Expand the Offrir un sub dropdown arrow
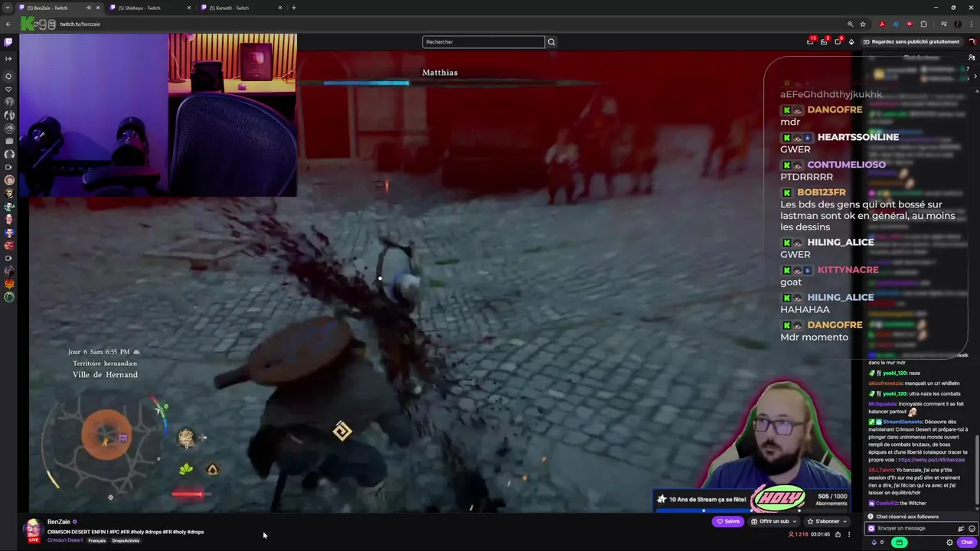This screenshot has width=980, height=551. [x=795, y=521]
